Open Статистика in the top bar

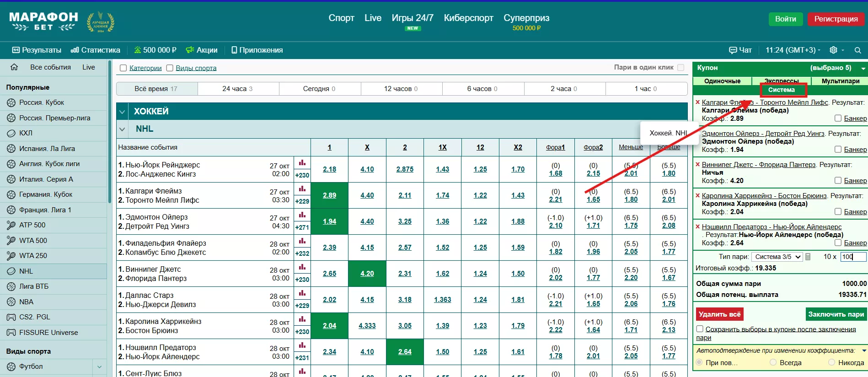pos(96,50)
